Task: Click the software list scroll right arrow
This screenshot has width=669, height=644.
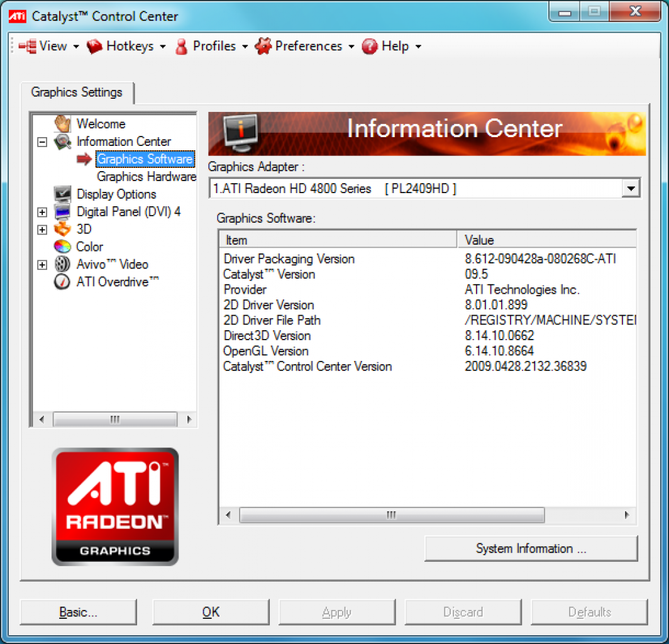Action: coord(627,514)
